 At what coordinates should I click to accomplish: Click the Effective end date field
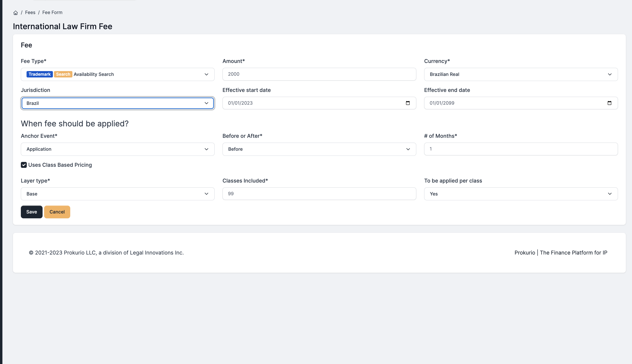[x=521, y=103]
